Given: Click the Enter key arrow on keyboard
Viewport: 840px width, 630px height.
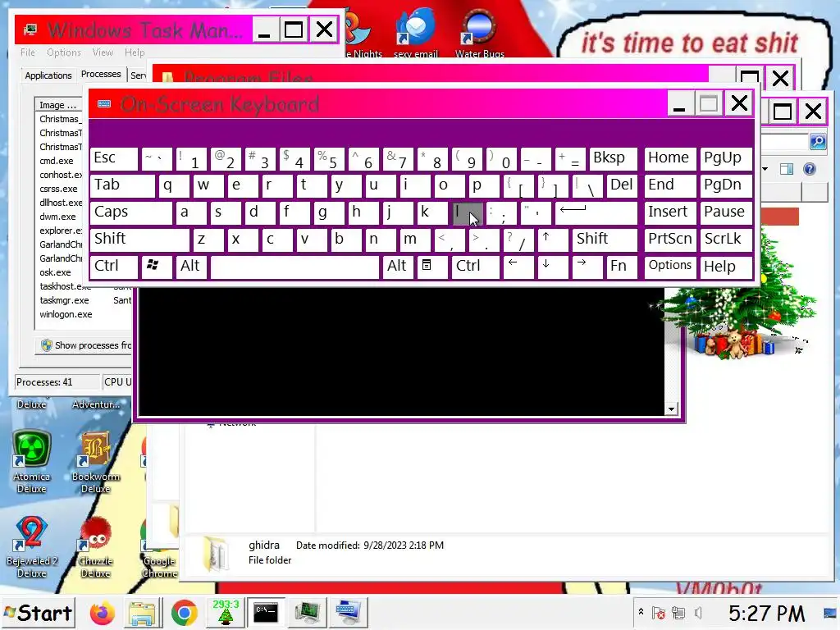Looking at the screenshot, I should coord(596,212).
